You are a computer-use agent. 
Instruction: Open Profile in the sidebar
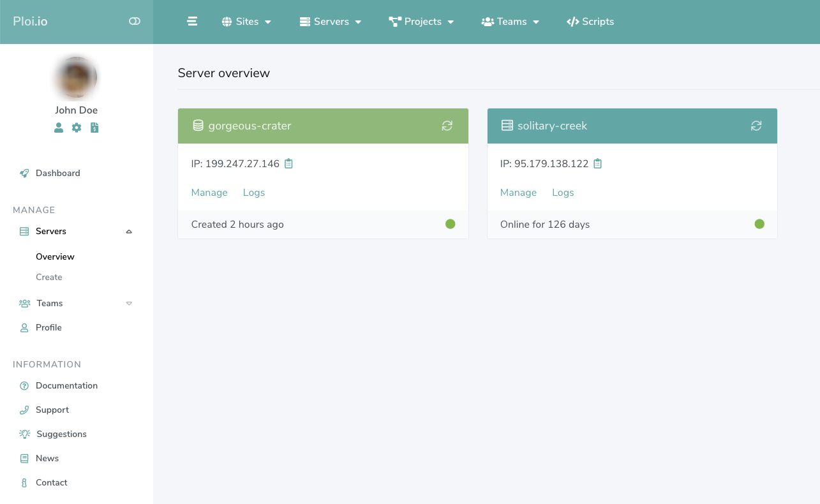coord(48,327)
